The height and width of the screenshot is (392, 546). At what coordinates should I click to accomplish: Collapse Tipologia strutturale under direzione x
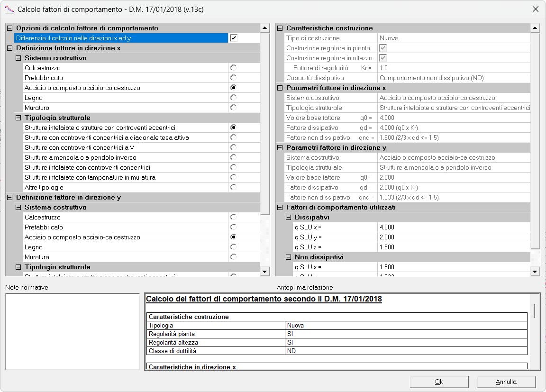[18, 118]
